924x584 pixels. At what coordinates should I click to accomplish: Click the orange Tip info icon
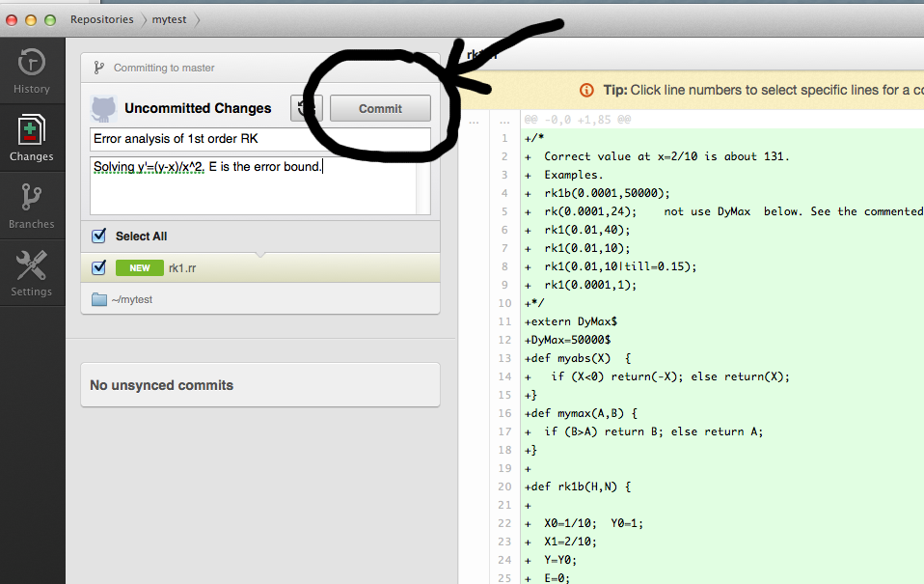coord(586,90)
